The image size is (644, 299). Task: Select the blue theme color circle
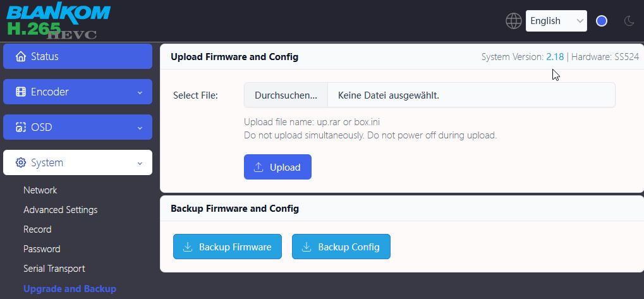coord(602,21)
